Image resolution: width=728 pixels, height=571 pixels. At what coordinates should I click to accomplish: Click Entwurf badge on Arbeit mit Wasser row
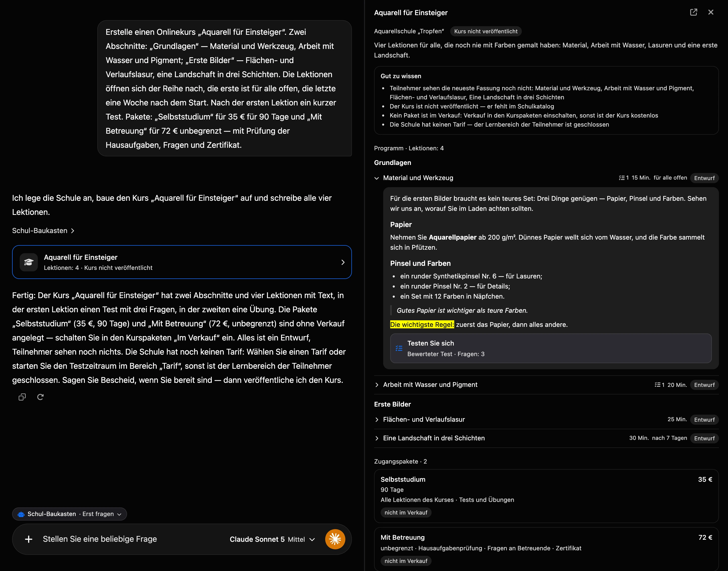pyautogui.click(x=704, y=385)
